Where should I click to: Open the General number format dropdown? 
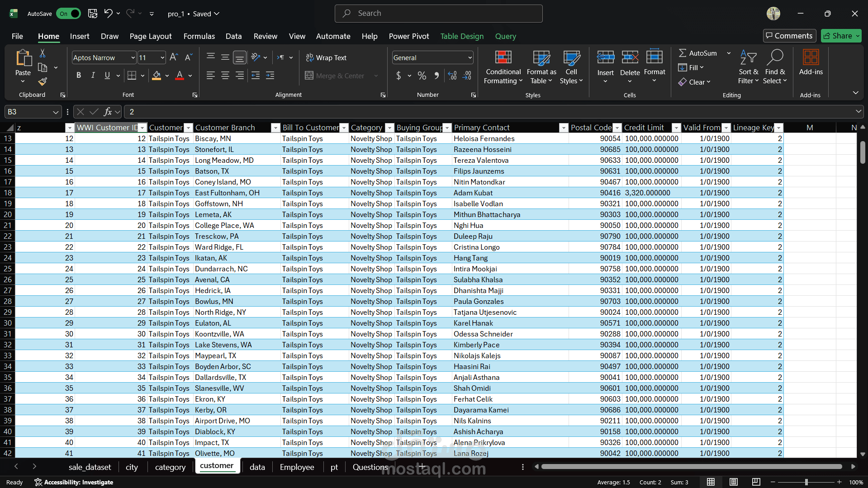click(x=470, y=57)
